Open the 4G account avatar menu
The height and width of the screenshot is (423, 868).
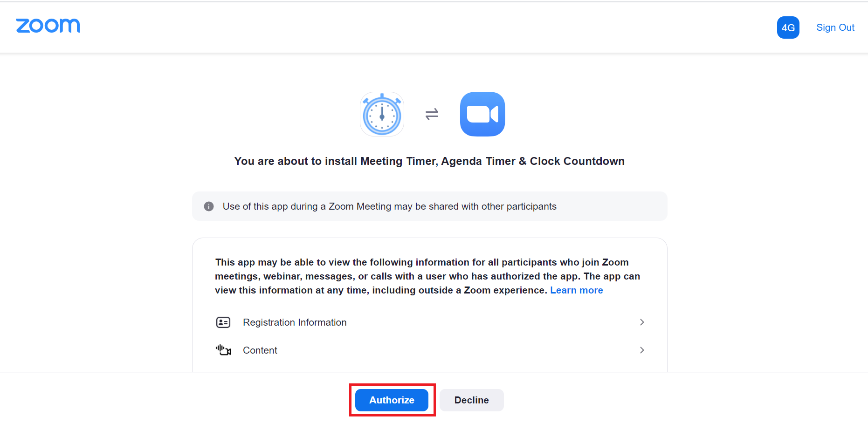788,27
